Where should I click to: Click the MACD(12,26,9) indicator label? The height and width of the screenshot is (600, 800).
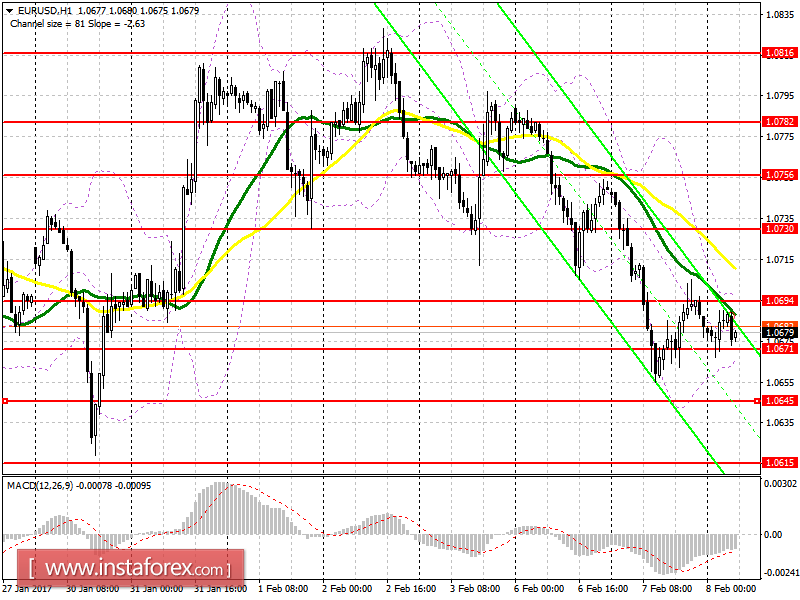click(x=40, y=486)
